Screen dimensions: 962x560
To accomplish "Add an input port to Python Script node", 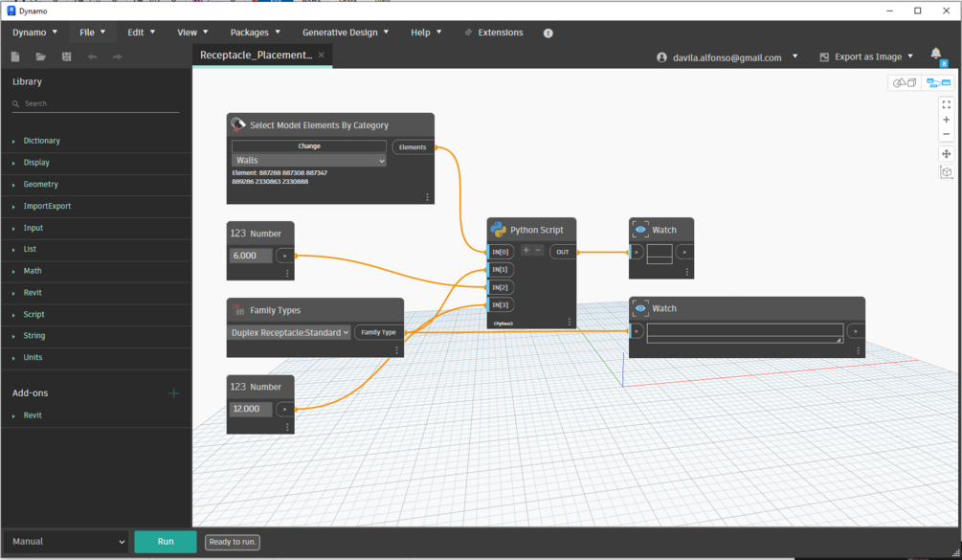I will tap(526, 250).
